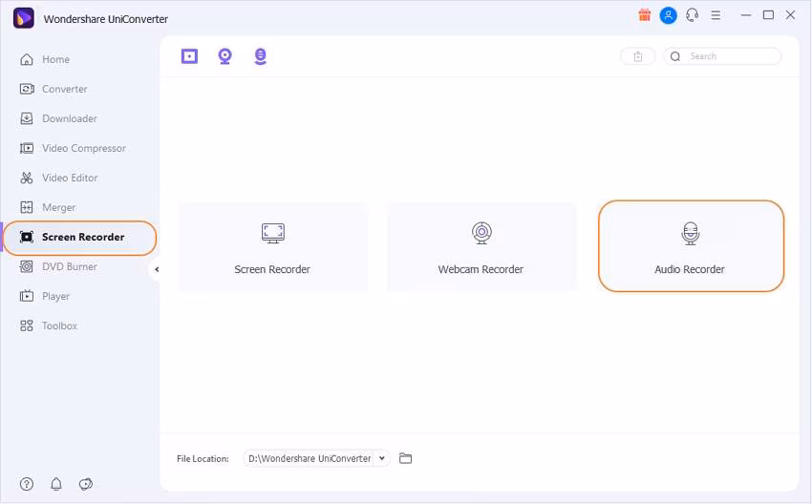Launch the Screen Recorder card

pos(273,247)
